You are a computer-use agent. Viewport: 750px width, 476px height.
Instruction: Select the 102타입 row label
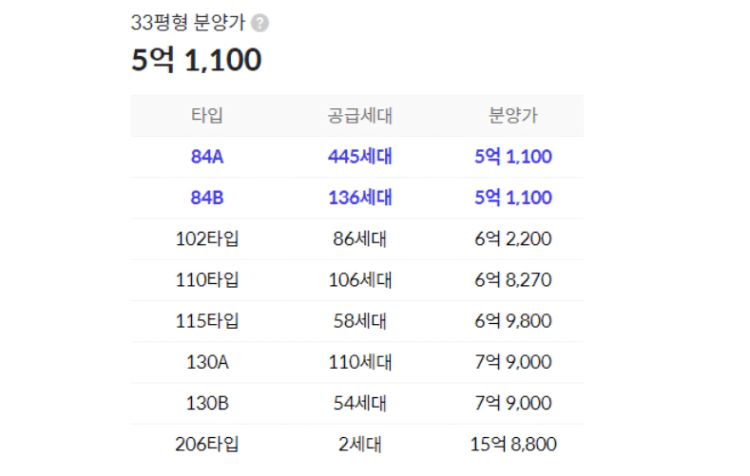(207, 239)
